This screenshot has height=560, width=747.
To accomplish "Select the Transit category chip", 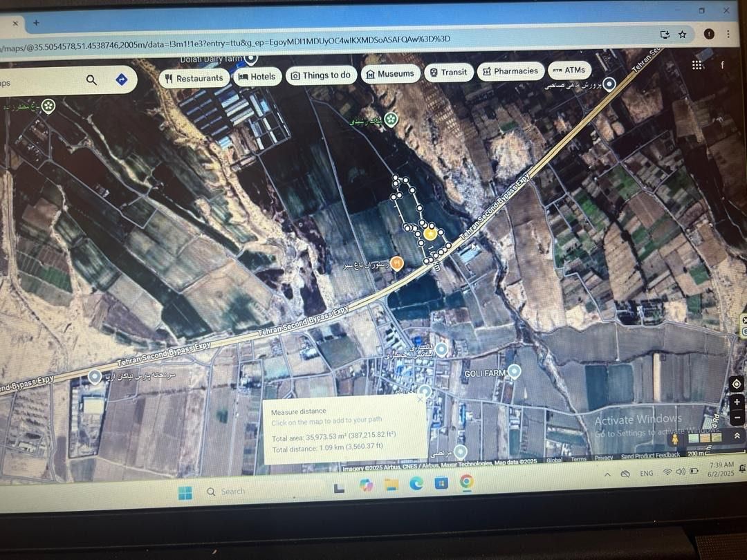I will click(x=449, y=73).
